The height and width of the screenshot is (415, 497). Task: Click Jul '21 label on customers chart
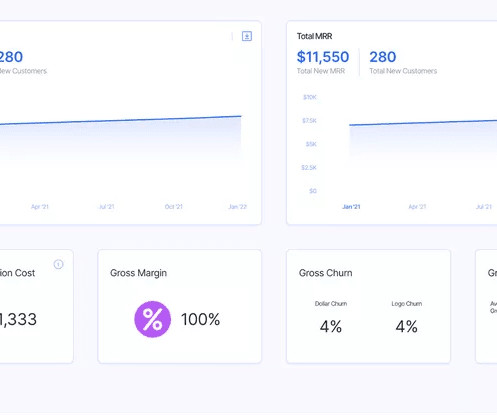point(107,207)
